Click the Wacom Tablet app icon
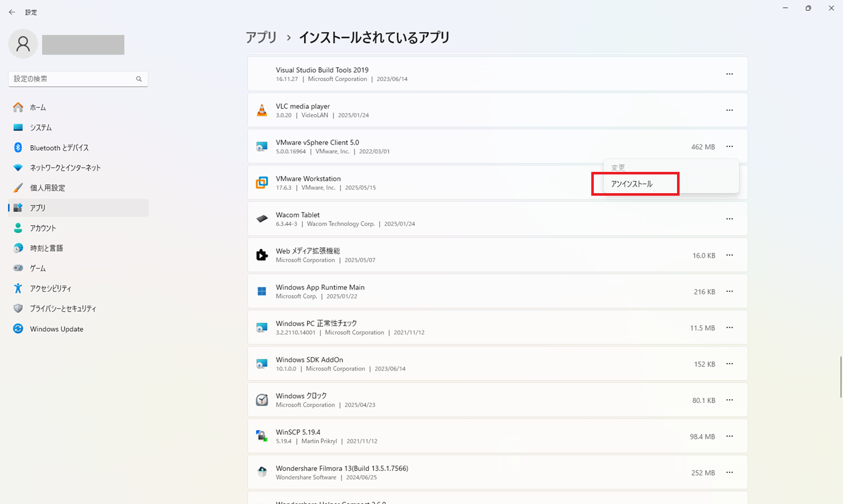Image resolution: width=843 pixels, height=504 pixels. (x=262, y=219)
